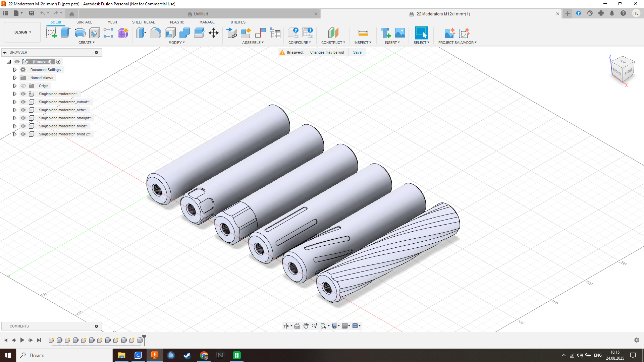Click the Windows taskbar search box
The height and width of the screenshot is (362, 644).
tap(64, 355)
